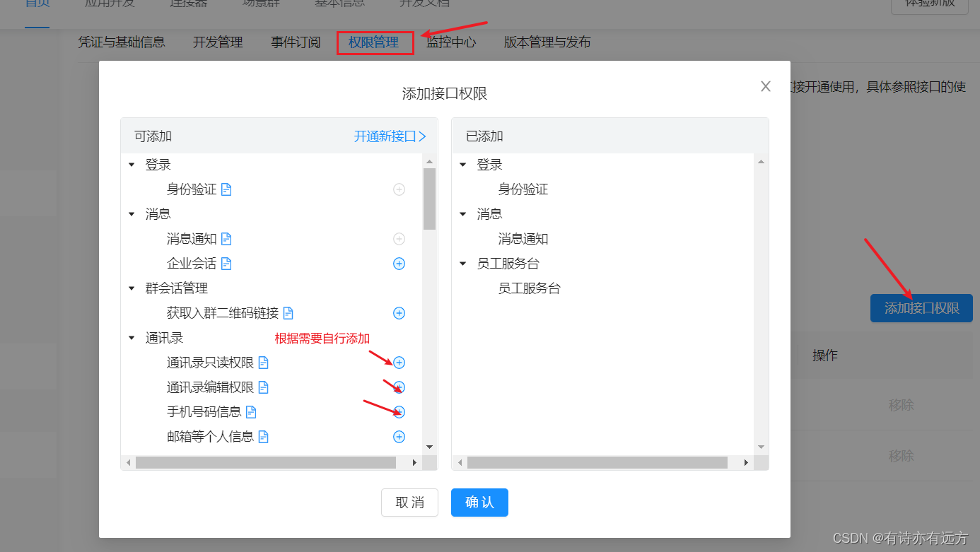The image size is (980, 552).
Task: Select the 员工服务台 child item in 已添加
Action: coord(530,288)
